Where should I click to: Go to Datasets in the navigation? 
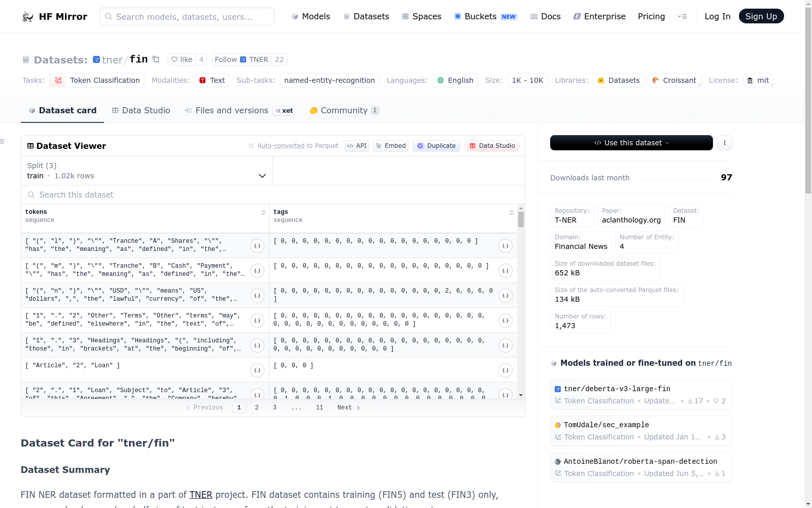coord(366,16)
